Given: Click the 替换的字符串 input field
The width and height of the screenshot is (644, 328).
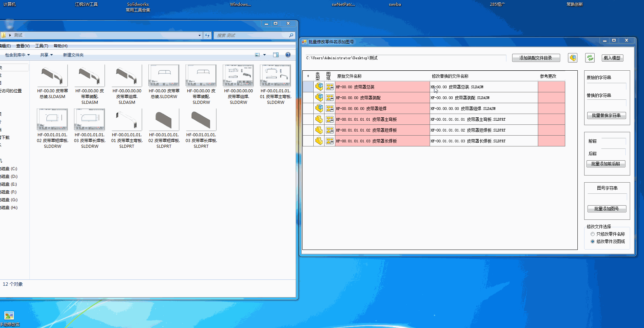Looking at the screenshot, I should 606,103.
